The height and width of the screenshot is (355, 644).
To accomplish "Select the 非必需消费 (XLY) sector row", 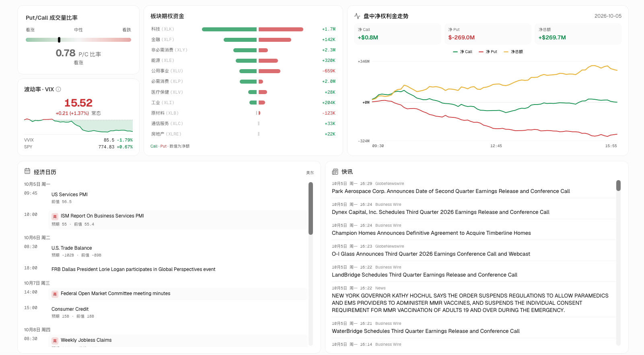I will point(243,50).
